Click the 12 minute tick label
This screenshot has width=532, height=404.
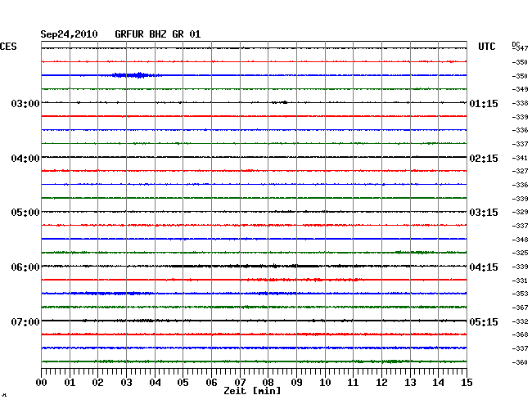click(381, 383)
